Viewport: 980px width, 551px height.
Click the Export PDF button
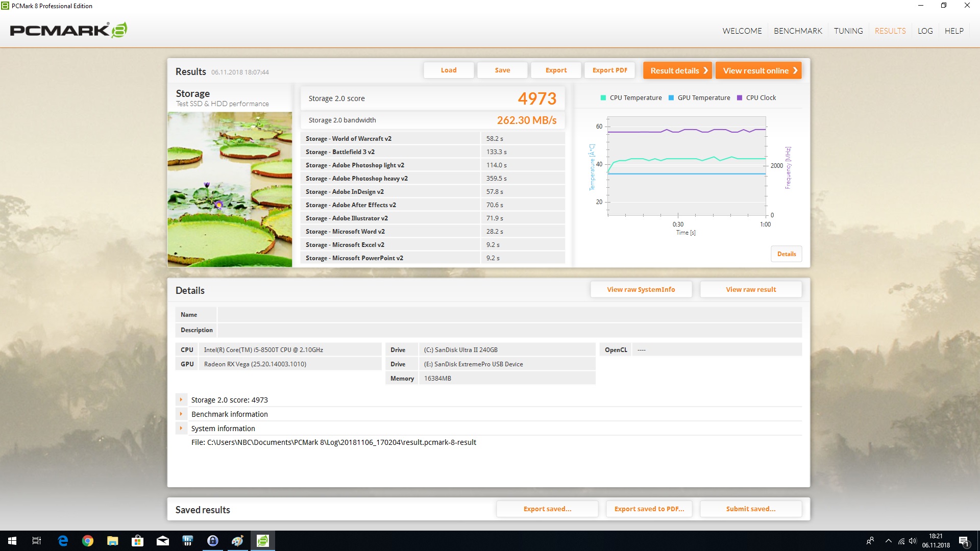coord(609,70)
